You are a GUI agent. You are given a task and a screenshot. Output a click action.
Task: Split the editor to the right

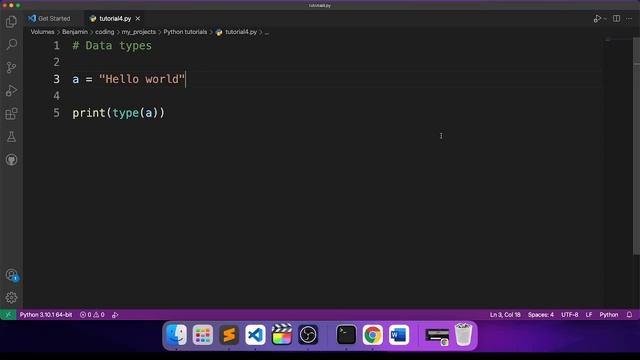(616, 19)
